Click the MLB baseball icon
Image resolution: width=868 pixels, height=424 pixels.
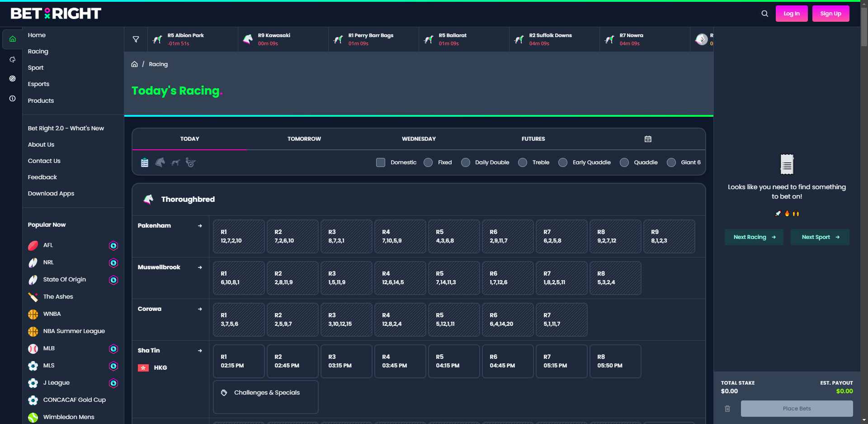(33, 348)
